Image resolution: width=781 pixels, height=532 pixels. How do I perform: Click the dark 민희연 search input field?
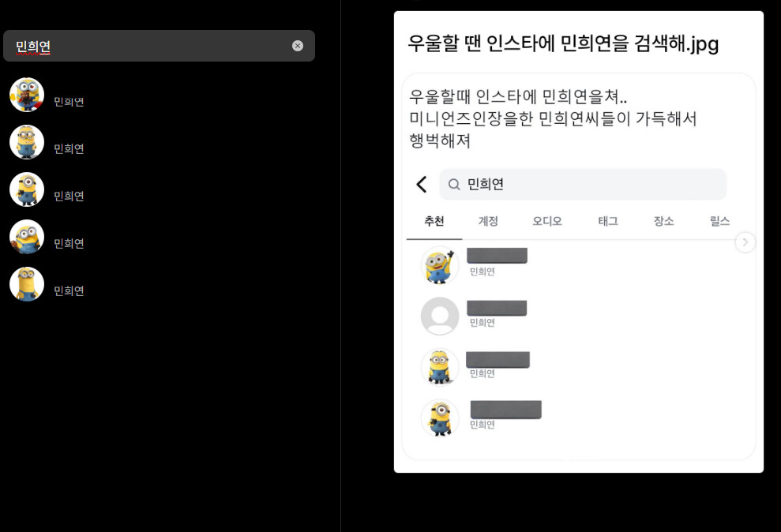click(x=159, y=46)
